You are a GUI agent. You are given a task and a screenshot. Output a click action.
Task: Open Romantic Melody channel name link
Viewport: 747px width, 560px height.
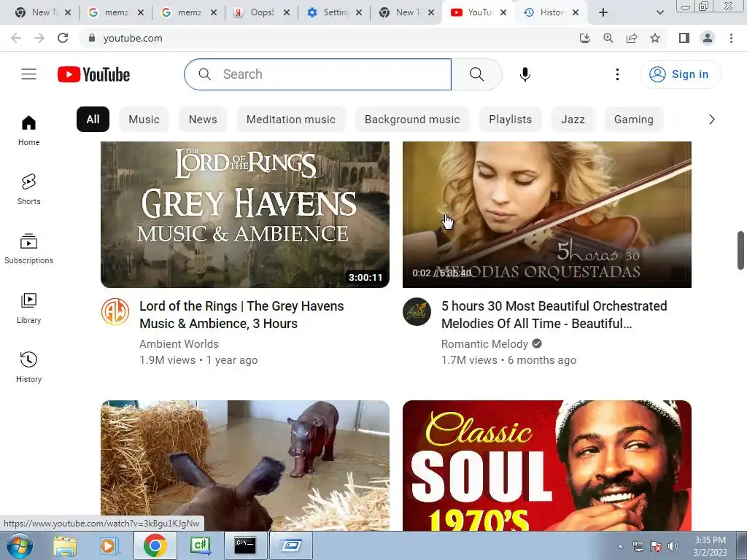pos(484,344)
